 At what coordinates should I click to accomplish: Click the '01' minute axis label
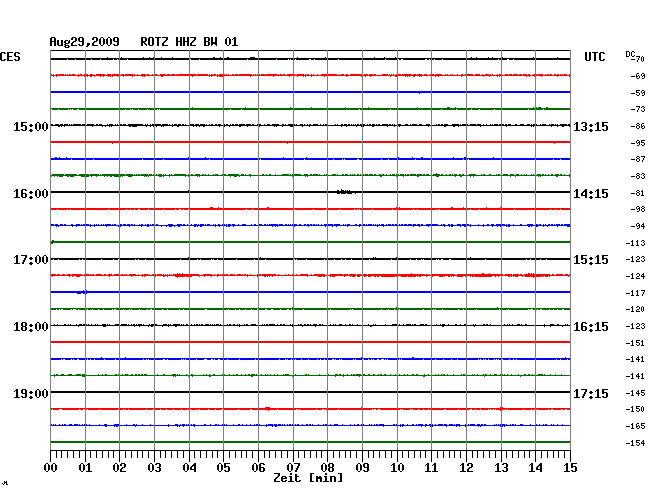[85, 468]
